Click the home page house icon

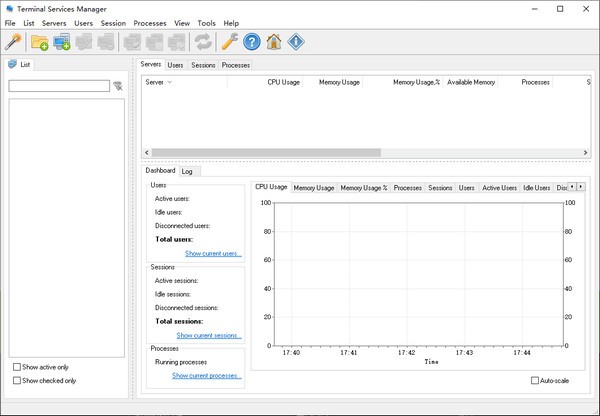click(274, 42)
